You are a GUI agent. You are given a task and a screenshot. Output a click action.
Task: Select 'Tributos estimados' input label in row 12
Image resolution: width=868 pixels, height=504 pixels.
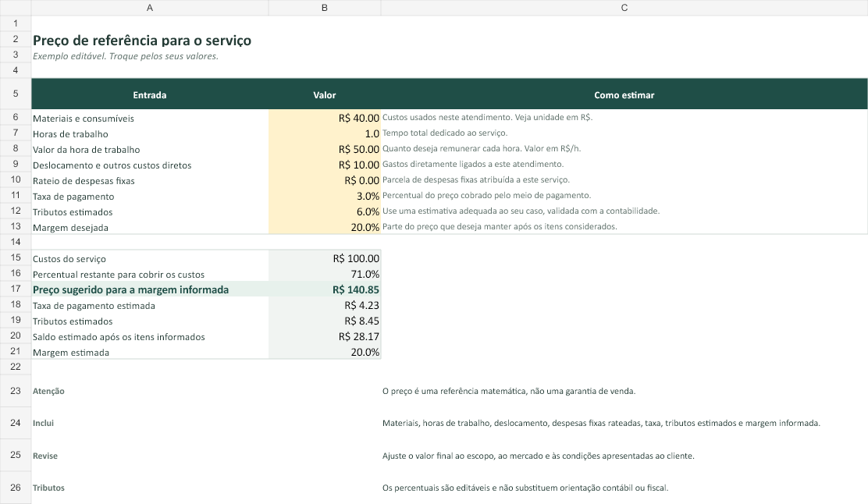[x=150, y=211]
